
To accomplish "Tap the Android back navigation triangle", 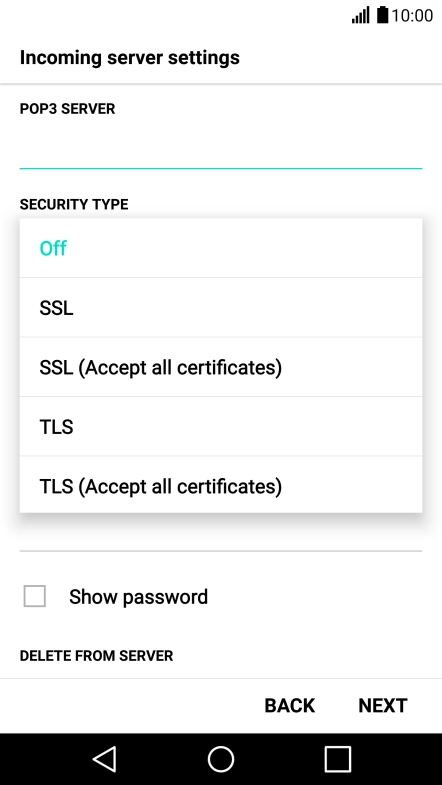I will pyautogui.click(x=105, y=759).
